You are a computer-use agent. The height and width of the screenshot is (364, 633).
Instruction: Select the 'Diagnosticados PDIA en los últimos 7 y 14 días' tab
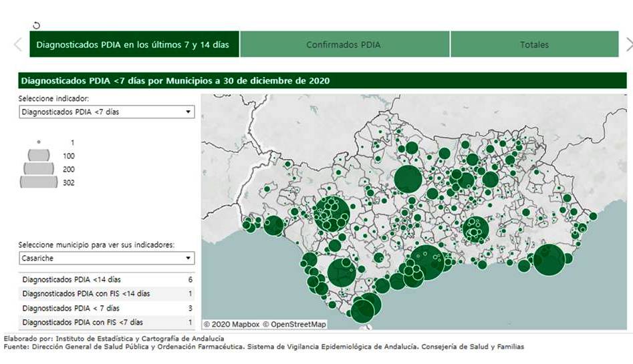click(x=133, y=45)
